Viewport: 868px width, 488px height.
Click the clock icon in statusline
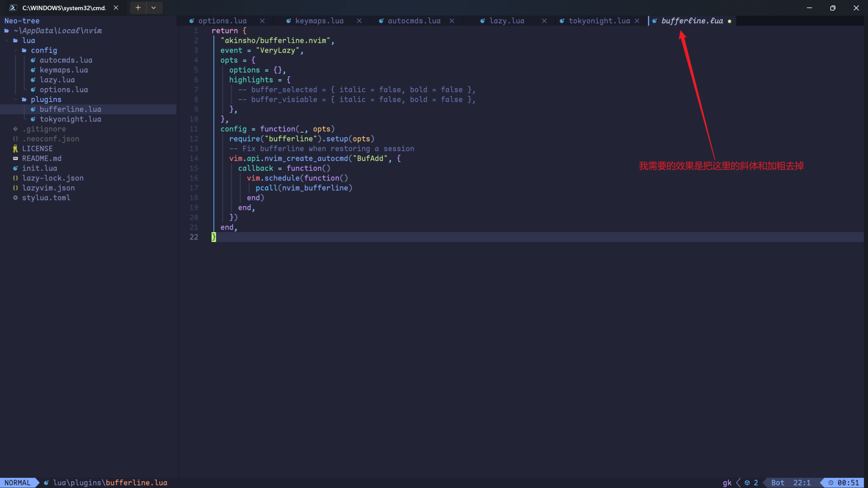point(831,482)
